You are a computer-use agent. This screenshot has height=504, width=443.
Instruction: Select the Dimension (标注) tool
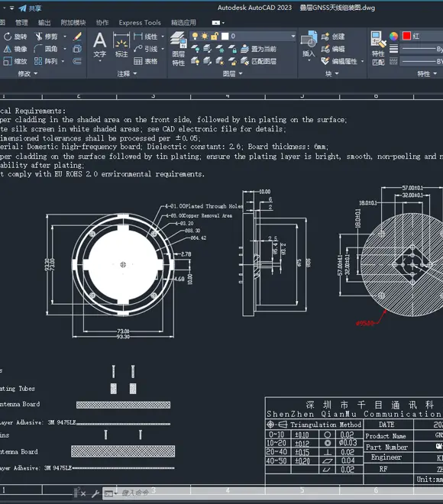(121, 45)
